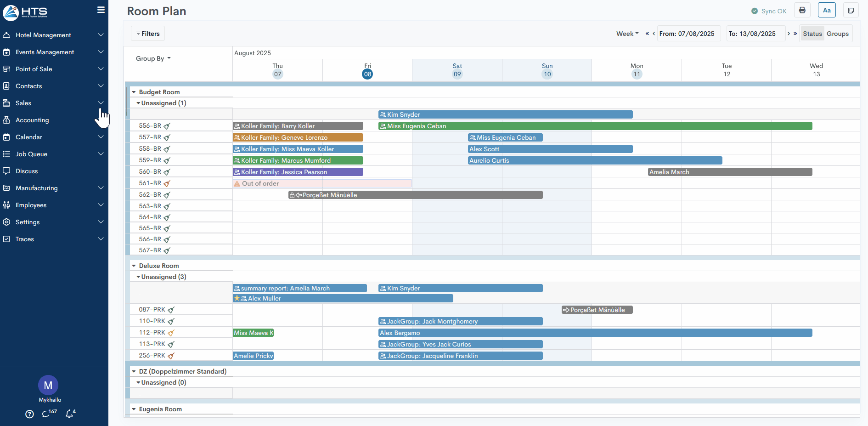This screenshot has height=426, width=868.
Task: Click the Aa font size icon
Action: click(827, 11)
